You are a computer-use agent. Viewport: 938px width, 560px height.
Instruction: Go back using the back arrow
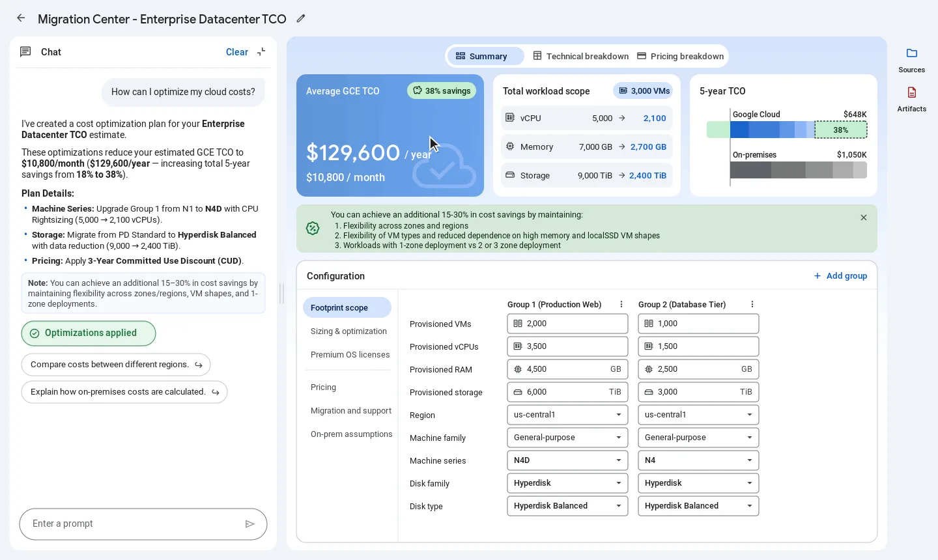pyautogui.click(x=21, y=18)
